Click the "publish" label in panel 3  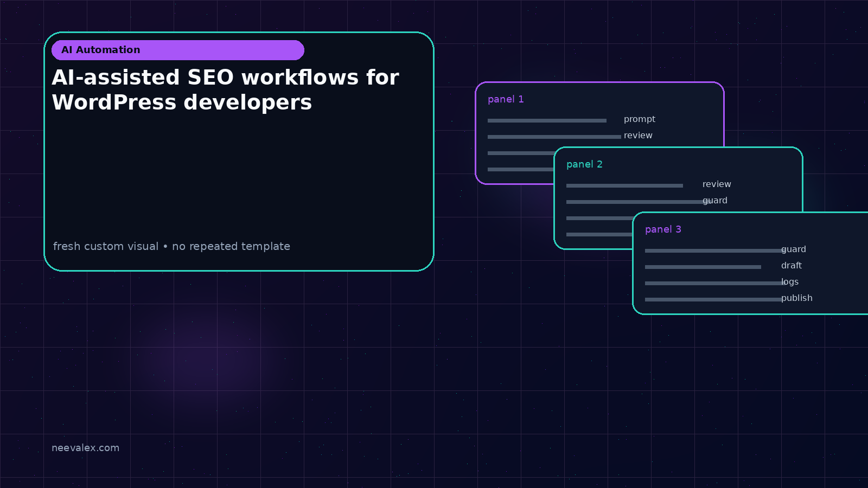pos(797,298)
